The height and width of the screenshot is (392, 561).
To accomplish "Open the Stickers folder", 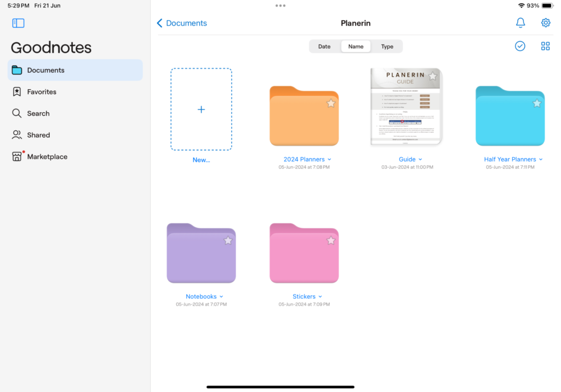I will (x=304, y=253).
